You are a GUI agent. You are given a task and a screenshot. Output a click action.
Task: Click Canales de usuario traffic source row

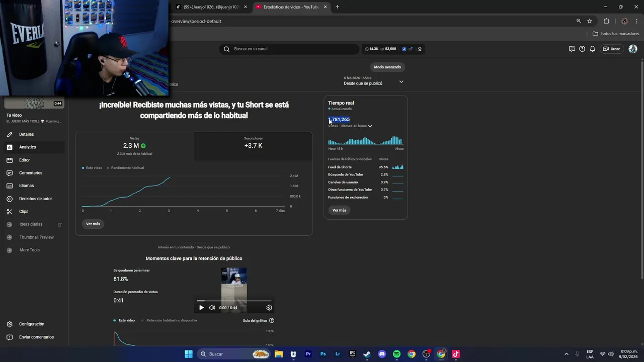366,182
